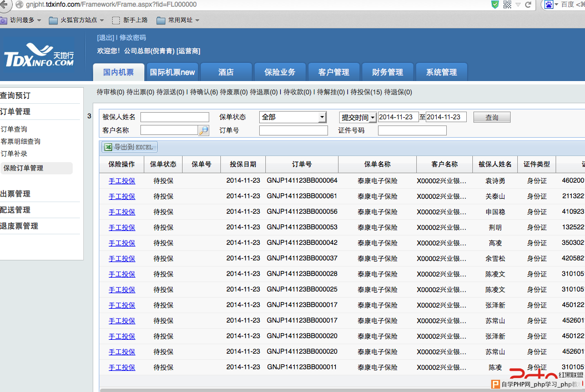Click the 证件号码 input field
This screenshot has height=392, width=585.
tap(412, 130)
